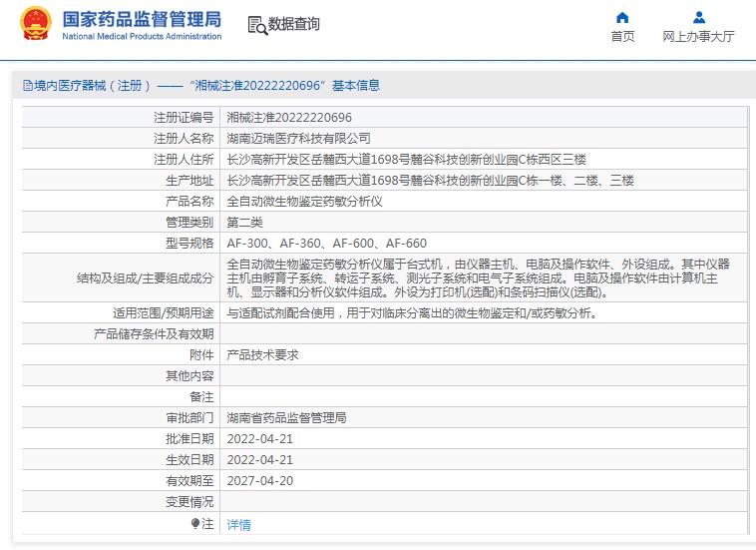The height and width of the screenshot is (550, 756).
Task: Open the 数据查询 search icon
Action: 257,25
